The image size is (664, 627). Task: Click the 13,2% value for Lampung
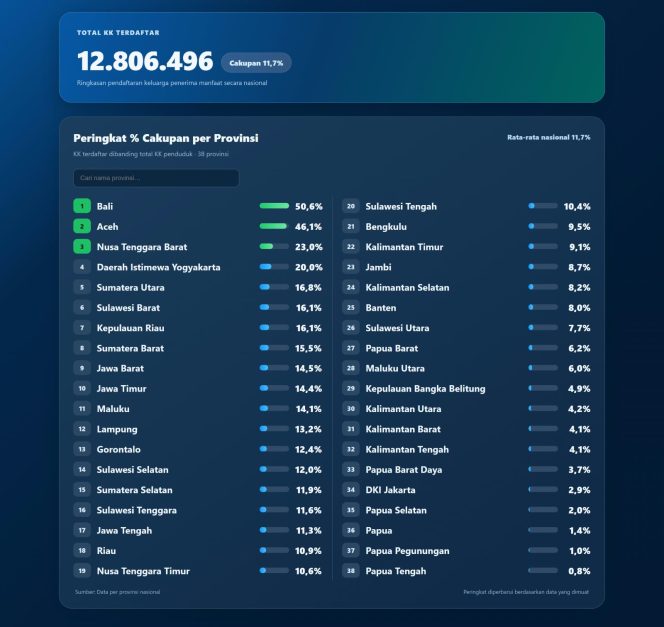pos(308,429)
